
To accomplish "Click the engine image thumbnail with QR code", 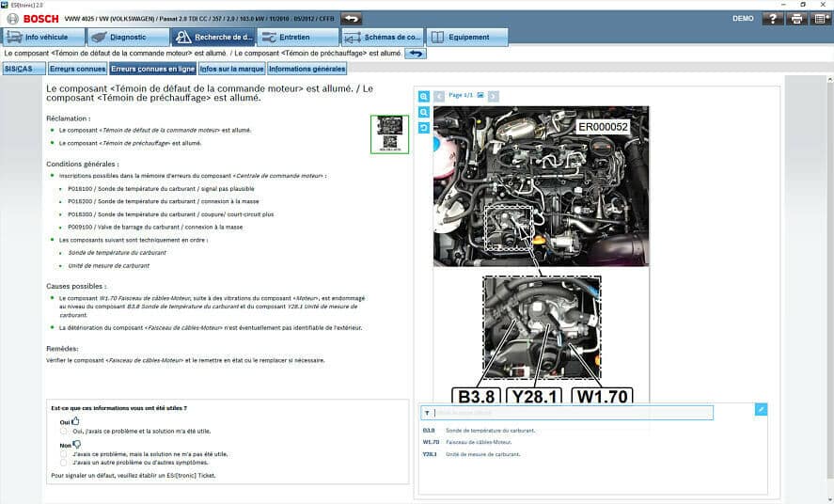I will [390, 134].
